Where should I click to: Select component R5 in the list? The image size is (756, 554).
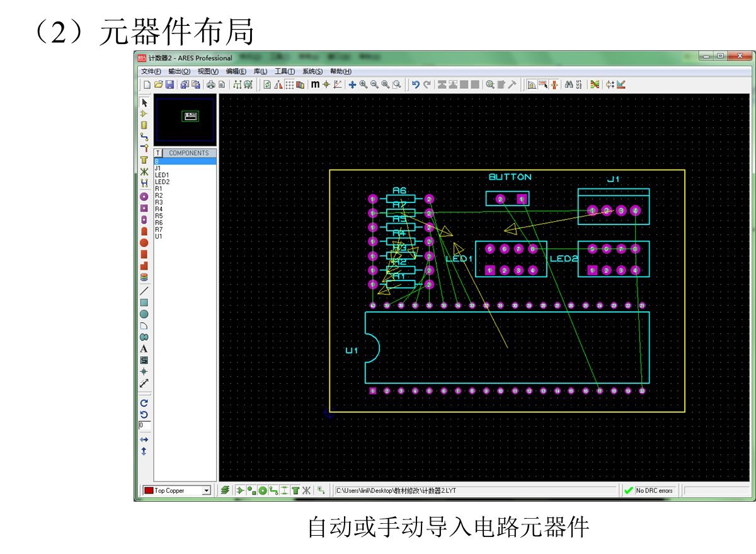pyautogui.click(x=185, y=216)
